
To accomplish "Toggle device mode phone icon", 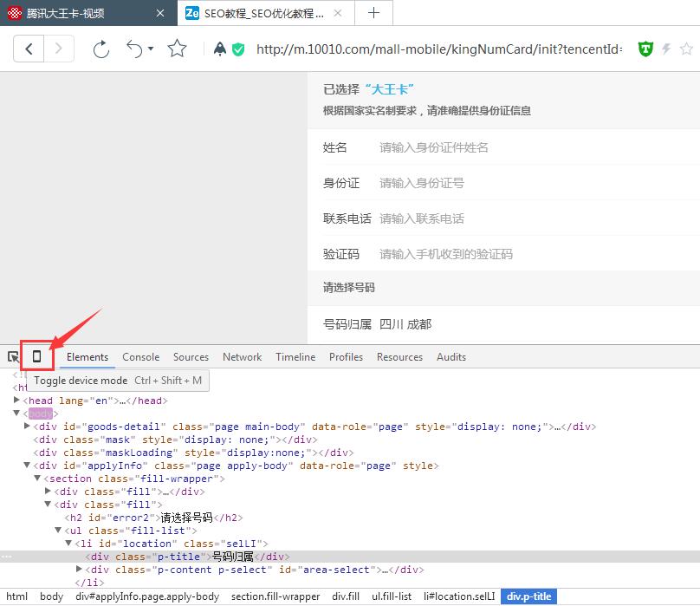I will (36, 356).
